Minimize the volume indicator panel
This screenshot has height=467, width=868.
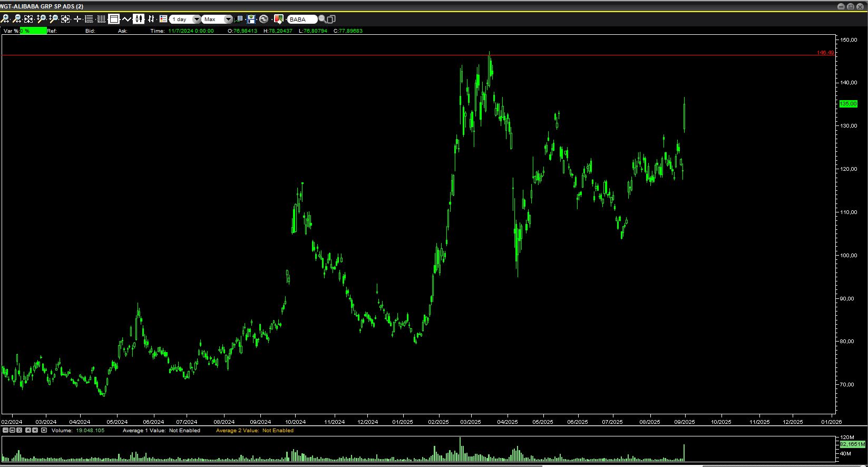pos(5,430)
